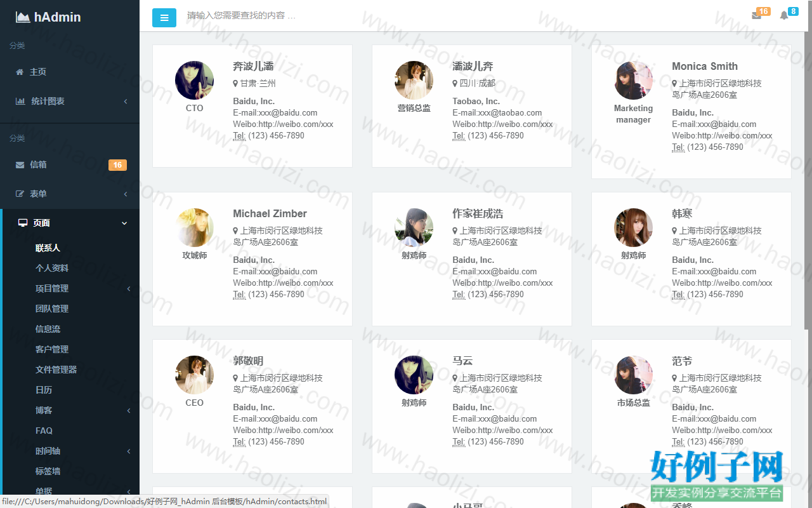Click 灞波儿奔's 营销总监 avatar photo
The height and width of the screenshot is (508, 812).
pos(414,81)
